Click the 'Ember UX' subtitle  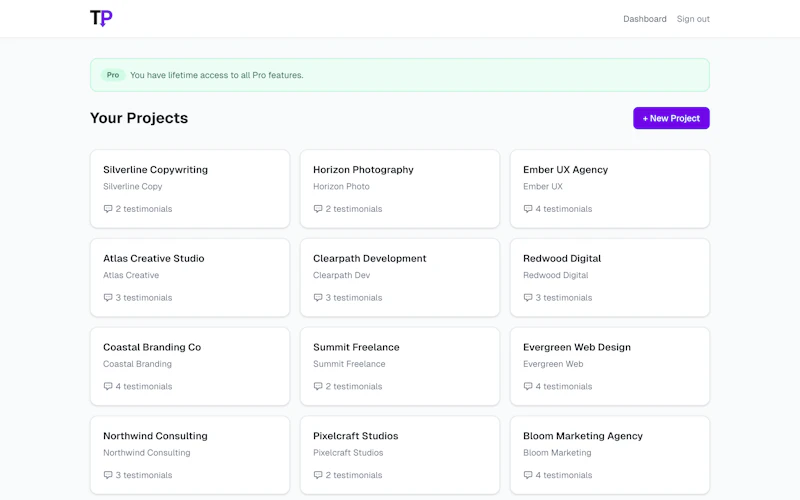pos(543,186)
